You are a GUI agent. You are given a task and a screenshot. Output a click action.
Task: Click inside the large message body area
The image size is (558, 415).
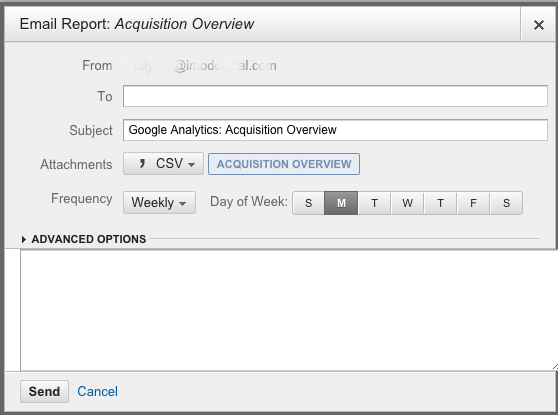pyautogui.click(x=289, y=310)
